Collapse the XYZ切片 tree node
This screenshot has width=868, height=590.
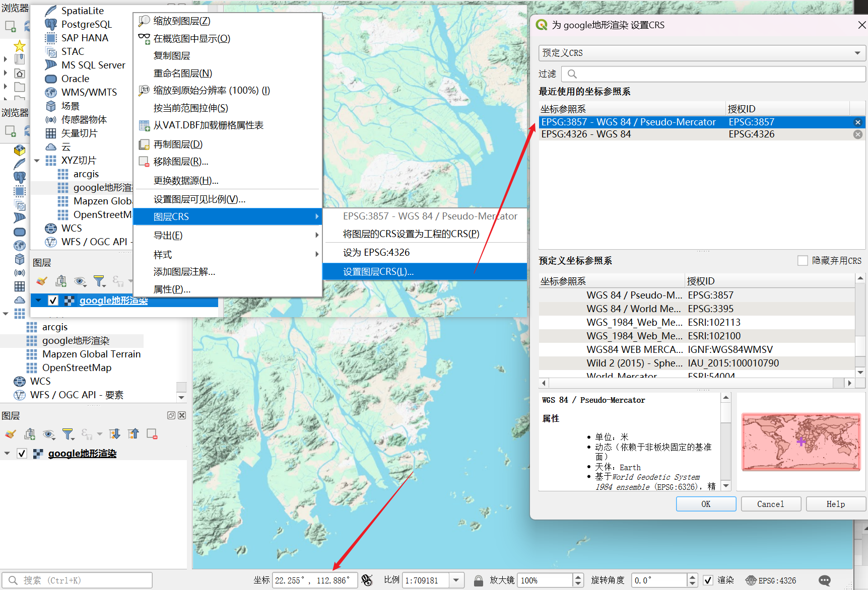(37, 161)
